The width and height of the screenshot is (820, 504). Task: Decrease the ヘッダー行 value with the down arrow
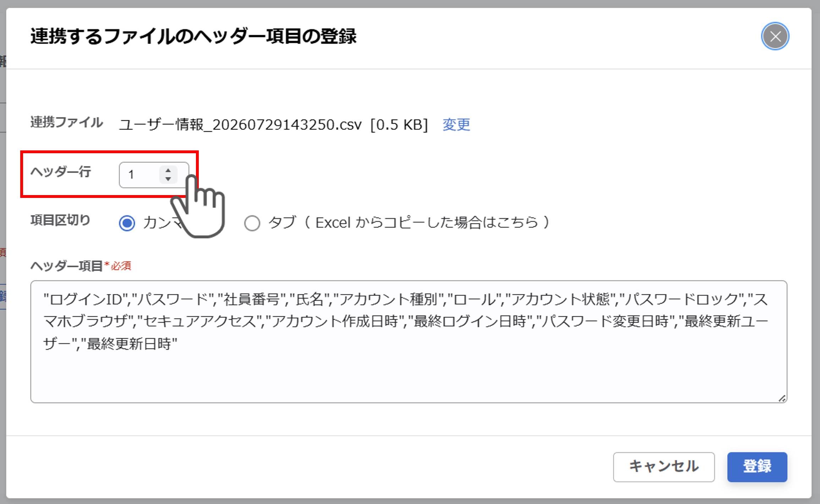click(168, 179)
